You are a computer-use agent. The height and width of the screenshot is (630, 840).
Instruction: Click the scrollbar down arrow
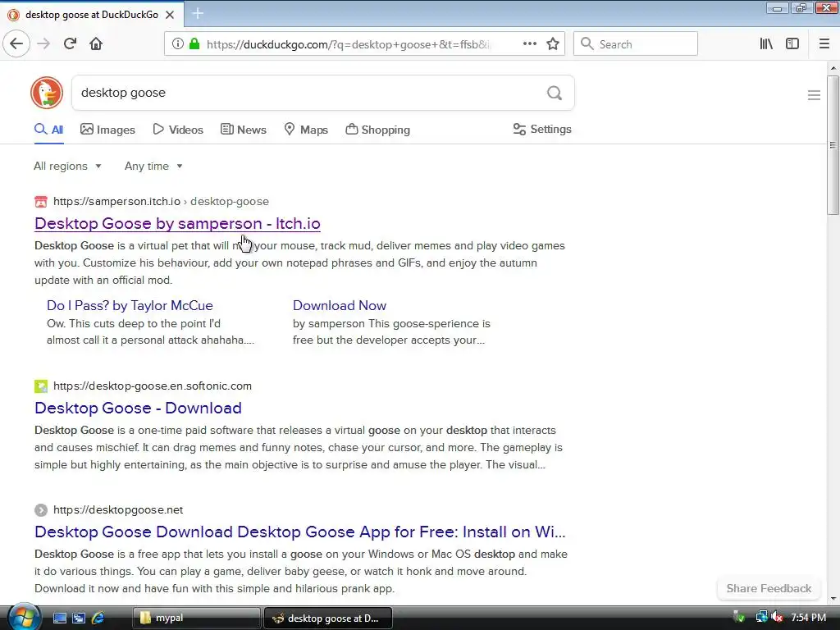click(x=833, y=598)
